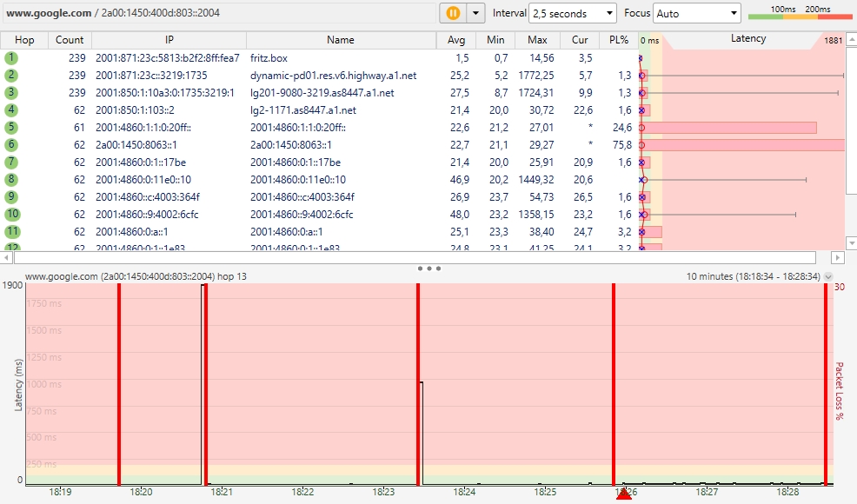The image size is (857, 504).
Task: Open the Interval 2,5 seconds dropdown
Action: tap(572, 13)
